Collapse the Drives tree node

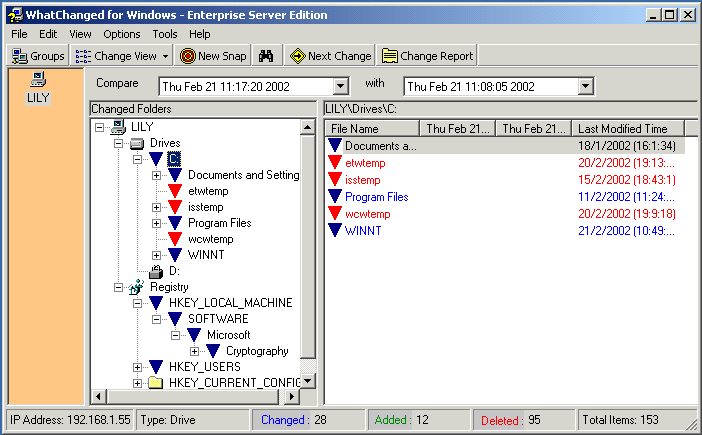[x=118, y=144]
